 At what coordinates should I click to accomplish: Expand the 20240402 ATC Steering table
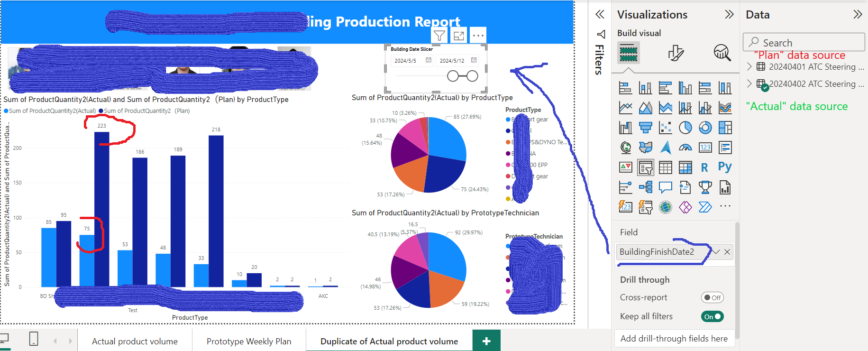pyautogui.click(x=749, y=83)
